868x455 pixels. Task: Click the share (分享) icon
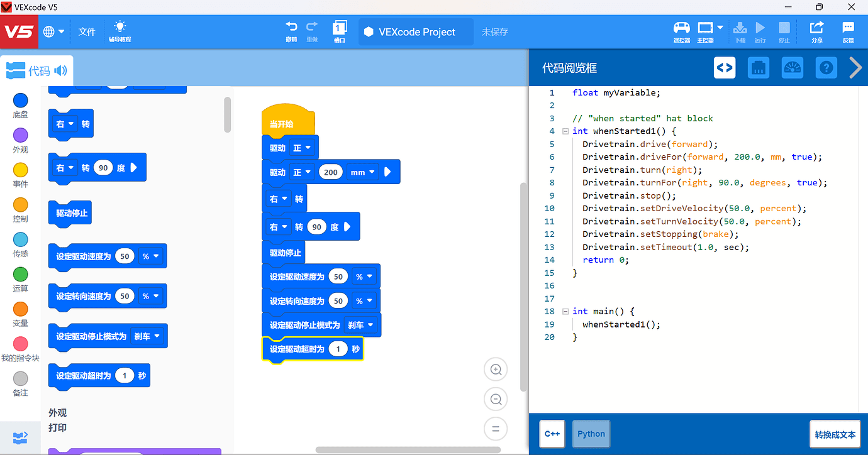point(816,28)
